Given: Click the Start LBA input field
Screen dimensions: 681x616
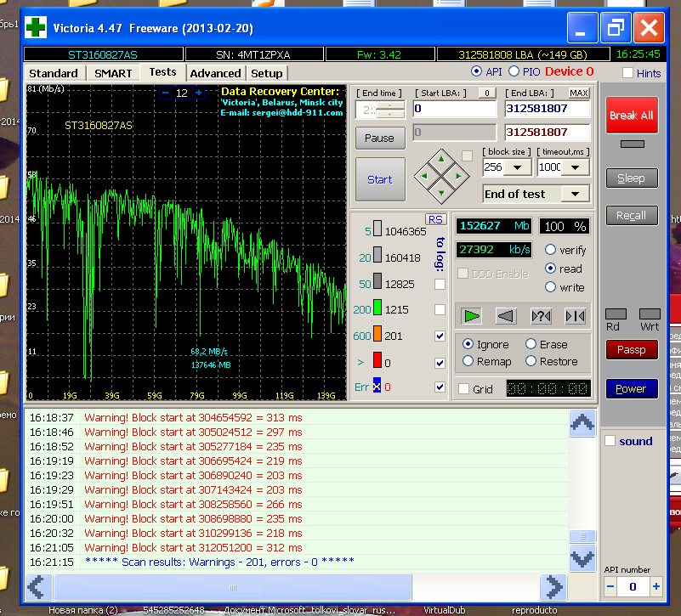Looking at the screenshot, I should (x=454, y=109).
